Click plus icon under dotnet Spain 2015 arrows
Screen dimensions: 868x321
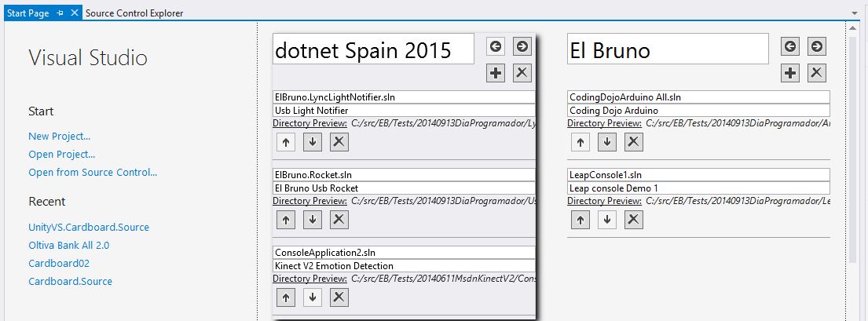tap(496, 73)
